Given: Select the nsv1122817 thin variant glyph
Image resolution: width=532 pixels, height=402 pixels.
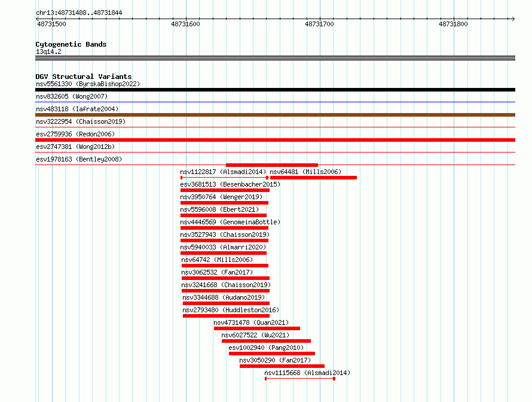Looking at the screenshot, I should pyautogui.click(x=224, y=178).
